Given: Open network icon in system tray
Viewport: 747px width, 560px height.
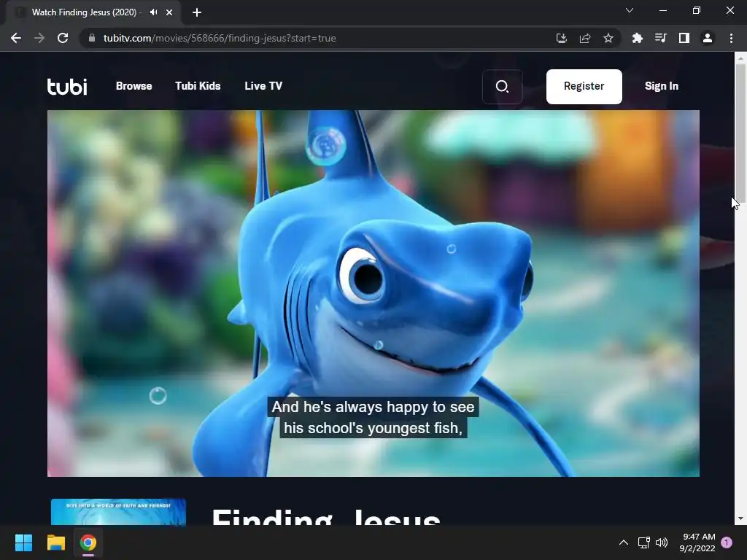Looking at the screenshot, I should click(x=643, y=542).
